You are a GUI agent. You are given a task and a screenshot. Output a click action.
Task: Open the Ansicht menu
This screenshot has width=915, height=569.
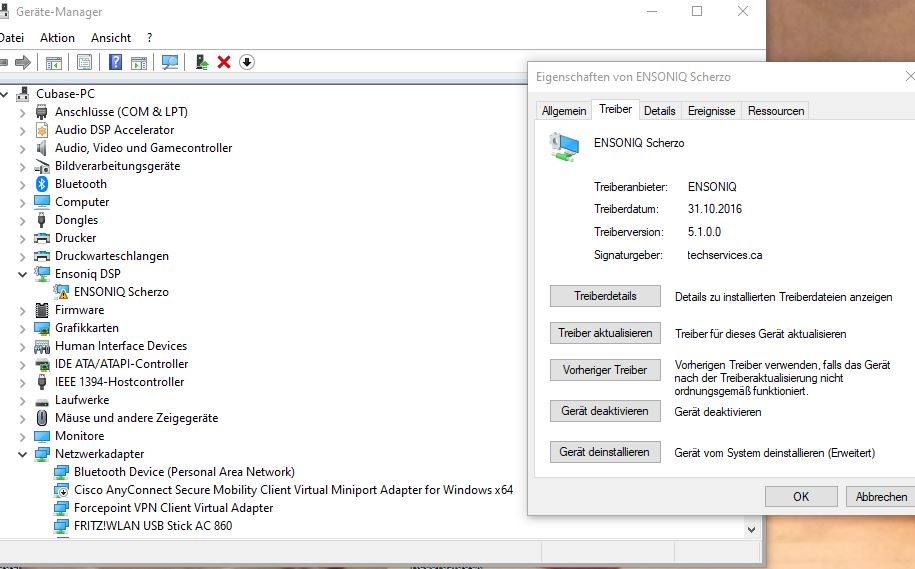[111, 38]
